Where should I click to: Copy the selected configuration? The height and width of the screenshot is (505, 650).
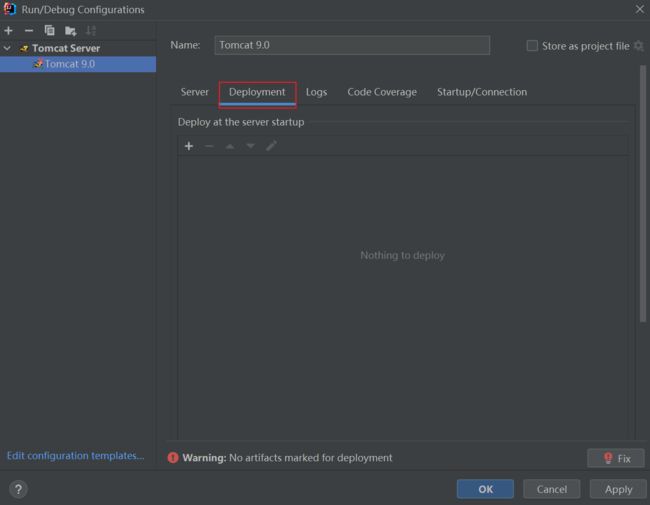pyautogui.click(x=49, y=31)
